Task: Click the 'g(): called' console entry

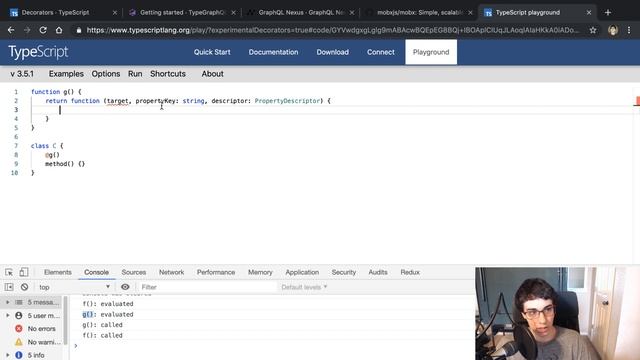Action: [x=102, y=325]
